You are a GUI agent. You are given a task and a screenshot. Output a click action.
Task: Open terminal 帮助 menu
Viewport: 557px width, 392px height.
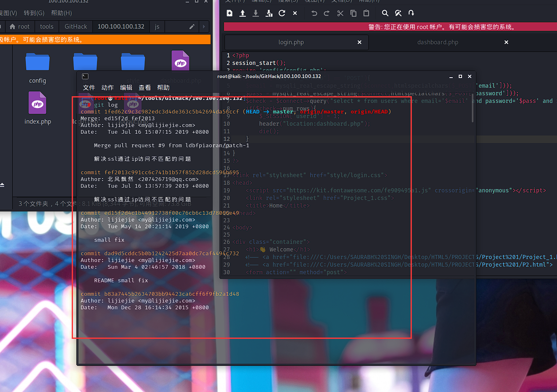coord(163,87)
